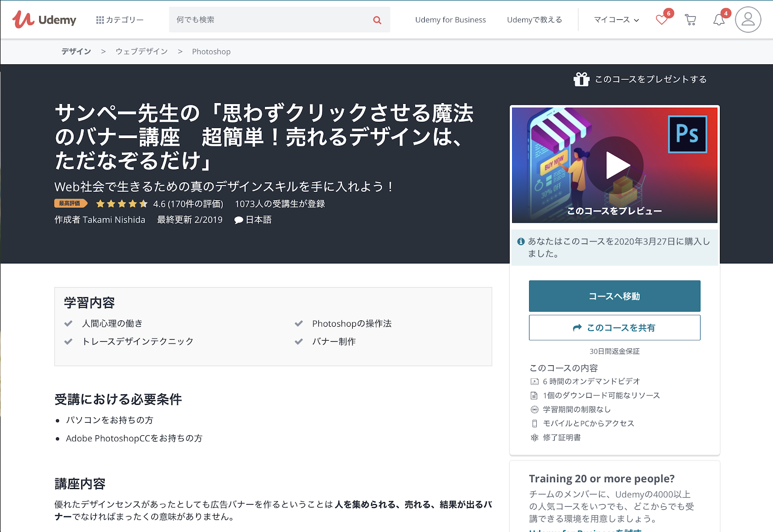The width and height of the screenshot is (773, 532).
Task: Click このコースを共有 button
Action: point(615,328)
